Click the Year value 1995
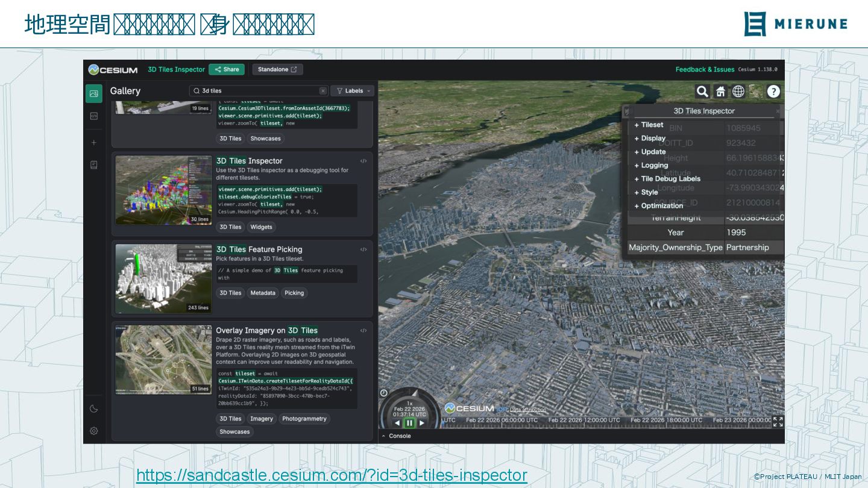 click(x=736, y=233)
